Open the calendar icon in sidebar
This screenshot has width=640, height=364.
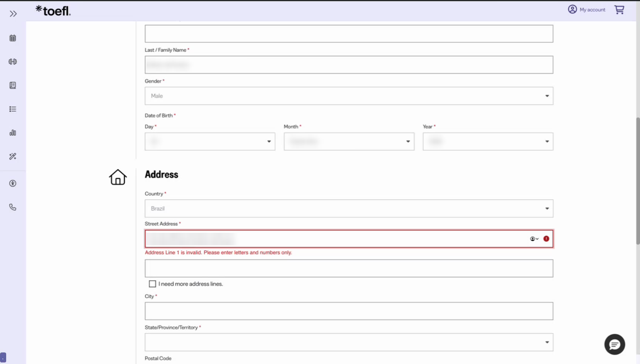pos(13,38)
